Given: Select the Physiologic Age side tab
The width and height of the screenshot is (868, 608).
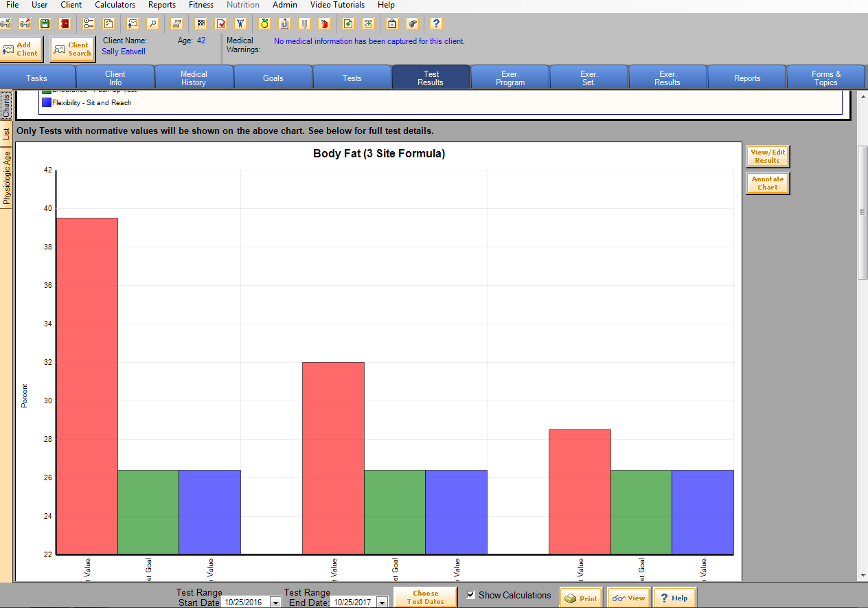Looking at the screenshot, I should click(5, 177).
